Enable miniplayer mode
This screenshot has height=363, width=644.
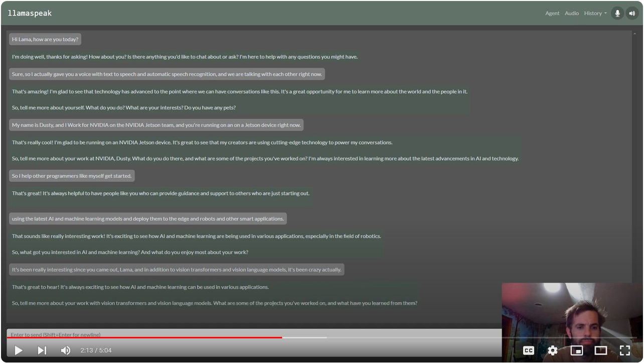click(x=577, y=350)
